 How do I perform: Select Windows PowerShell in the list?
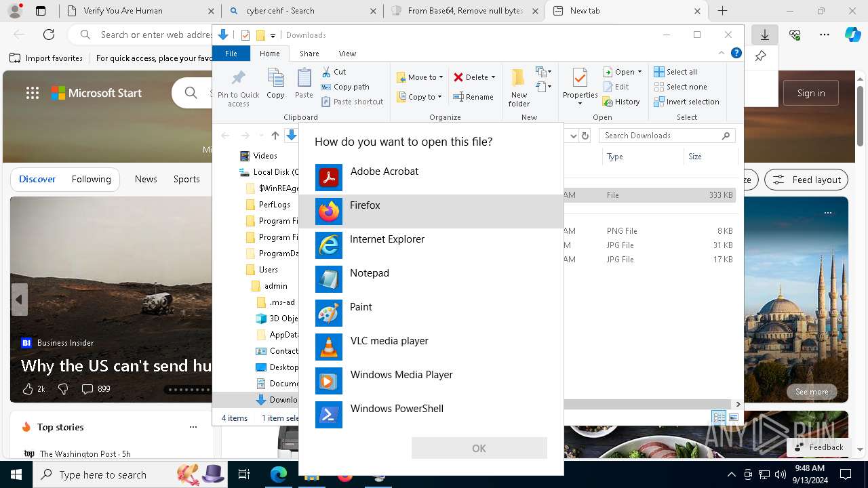pyautogui.click(x=431, y=415)
